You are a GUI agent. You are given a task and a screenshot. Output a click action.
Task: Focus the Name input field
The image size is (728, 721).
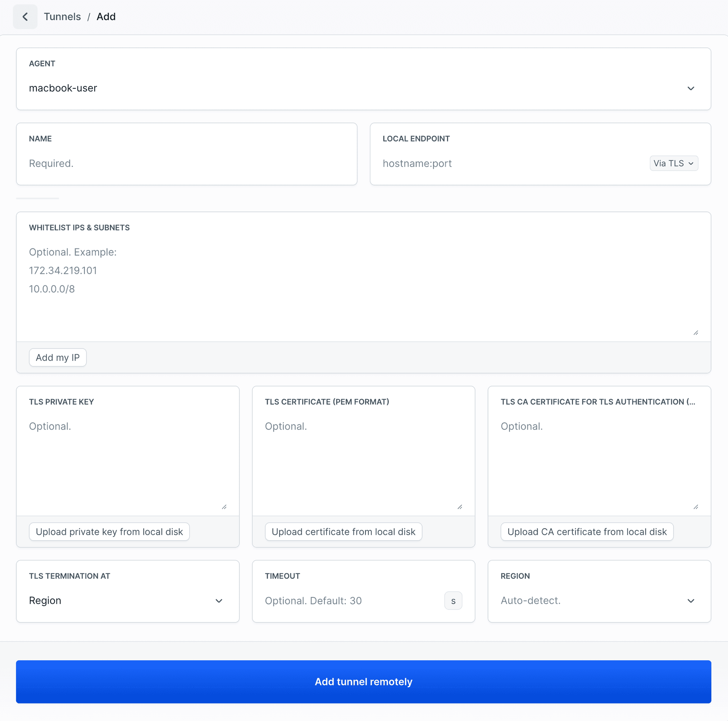(x=186, y=163)
